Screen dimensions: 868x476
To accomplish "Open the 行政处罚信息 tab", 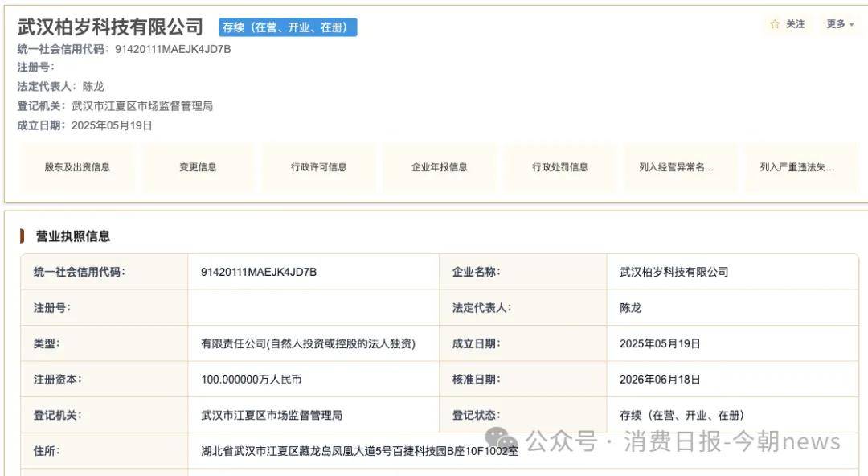I will [x=560, y=166].
